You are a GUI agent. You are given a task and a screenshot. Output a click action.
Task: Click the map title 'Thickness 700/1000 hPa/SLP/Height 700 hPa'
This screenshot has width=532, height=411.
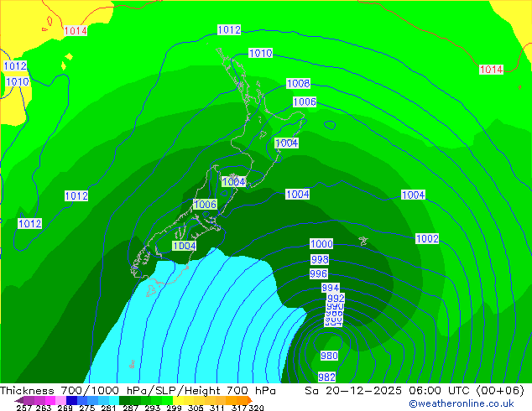tap(138, 390)
